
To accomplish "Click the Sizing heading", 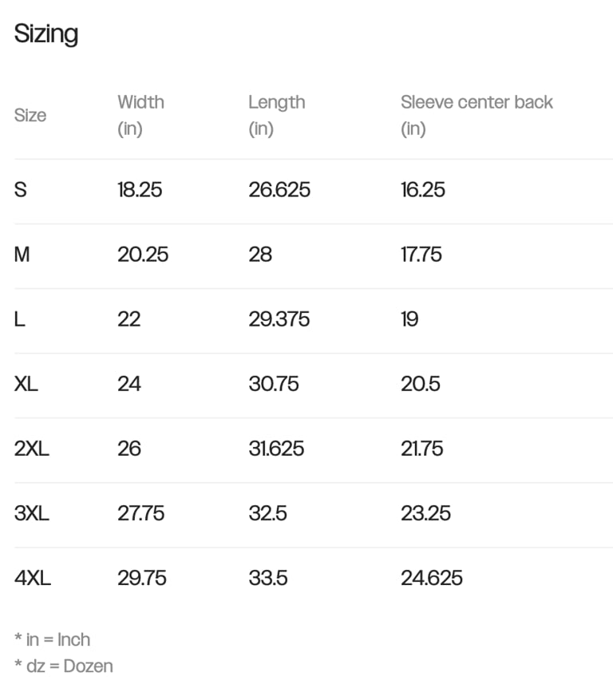I will [x=46, y=34].
